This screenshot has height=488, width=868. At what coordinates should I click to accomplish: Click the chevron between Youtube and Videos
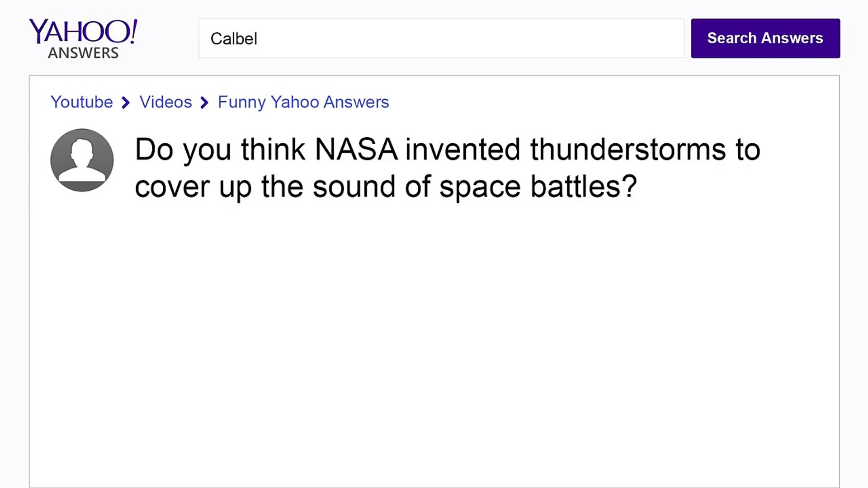point(126,103)
